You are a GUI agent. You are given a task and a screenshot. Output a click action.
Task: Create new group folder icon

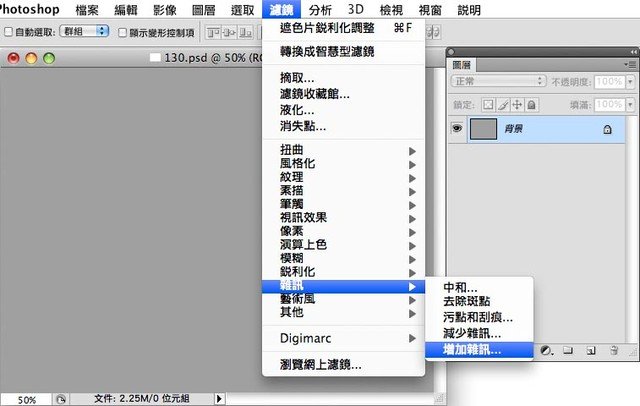click(568, 351)
